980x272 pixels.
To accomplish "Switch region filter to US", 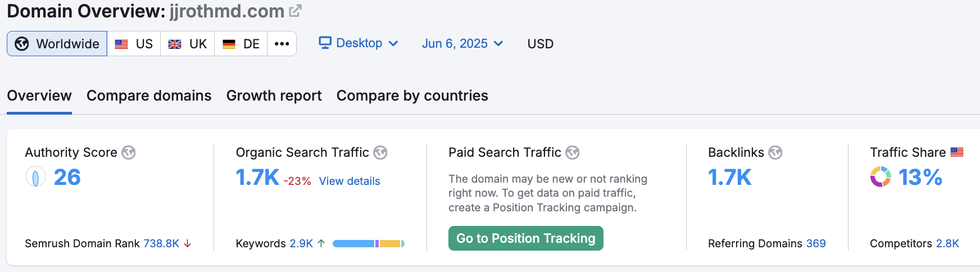I will coord(134,44).
